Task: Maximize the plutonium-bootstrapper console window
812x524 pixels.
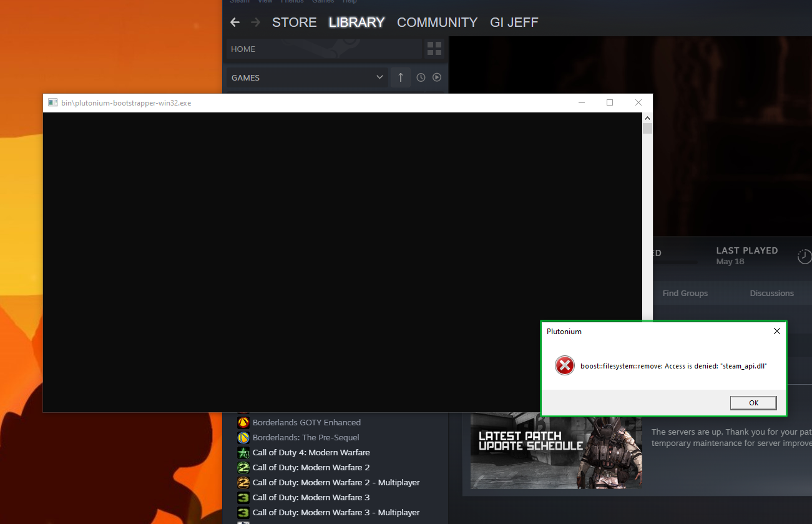Action: click(x=610, y=102)
